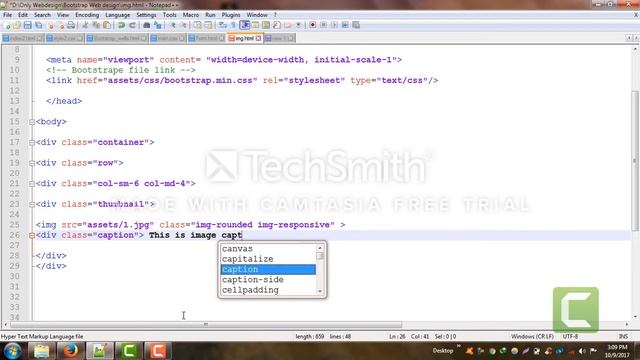Close the img.html tab with its X
Viewport: 640px width, 360px height.
(258, 38)
